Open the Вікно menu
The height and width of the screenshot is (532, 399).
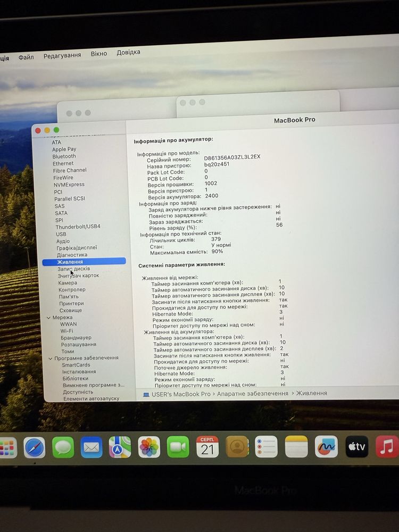pos(99,54)
